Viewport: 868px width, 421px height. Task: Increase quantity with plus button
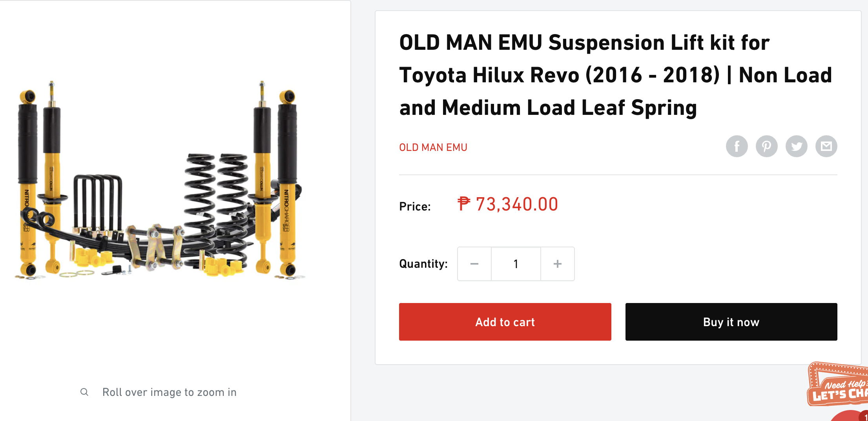(x=558, y=264)
